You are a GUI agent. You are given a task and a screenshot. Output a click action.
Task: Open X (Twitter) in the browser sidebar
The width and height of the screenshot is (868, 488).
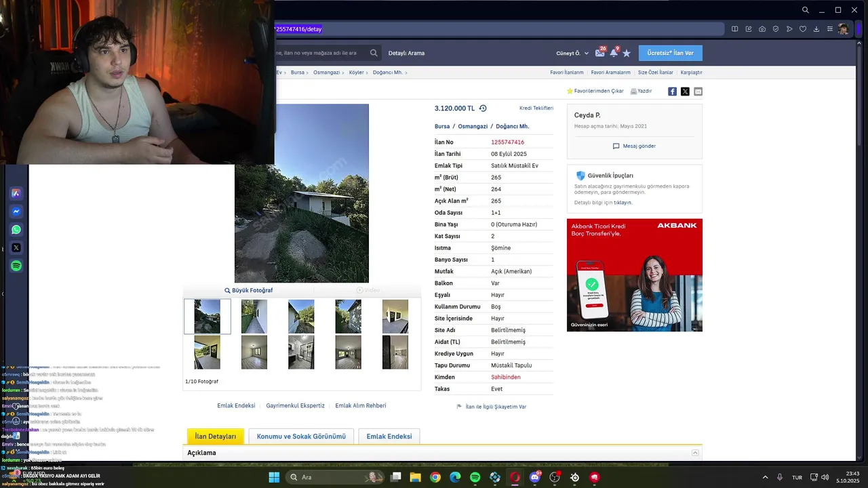point(16,248)
